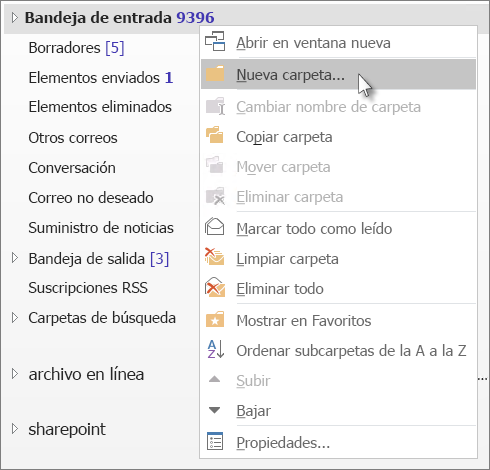
Task: Click the Limpiar carpeta icon
Action: point(215,257)
